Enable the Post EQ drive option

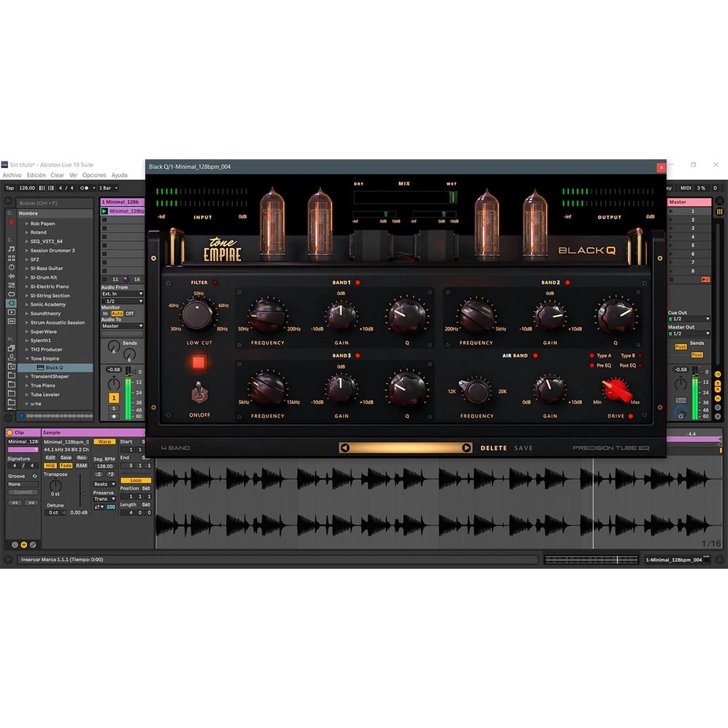pyautogui.click(x=639, y=365)
